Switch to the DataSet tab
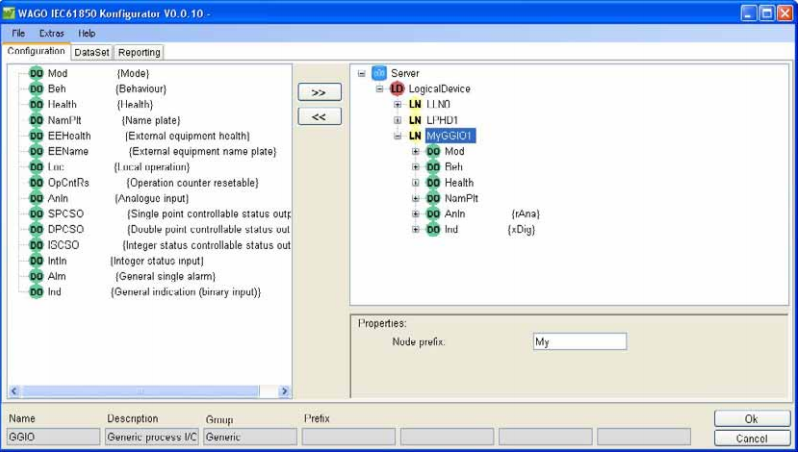798x453 pixels. click(92, 52)
